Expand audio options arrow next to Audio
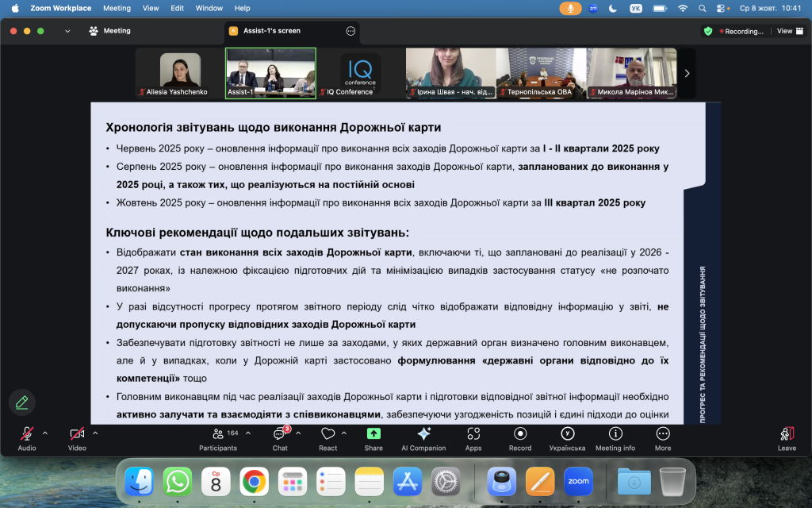Image resolution: width=812 pixels, height=508 pixels. coord(45,433)
